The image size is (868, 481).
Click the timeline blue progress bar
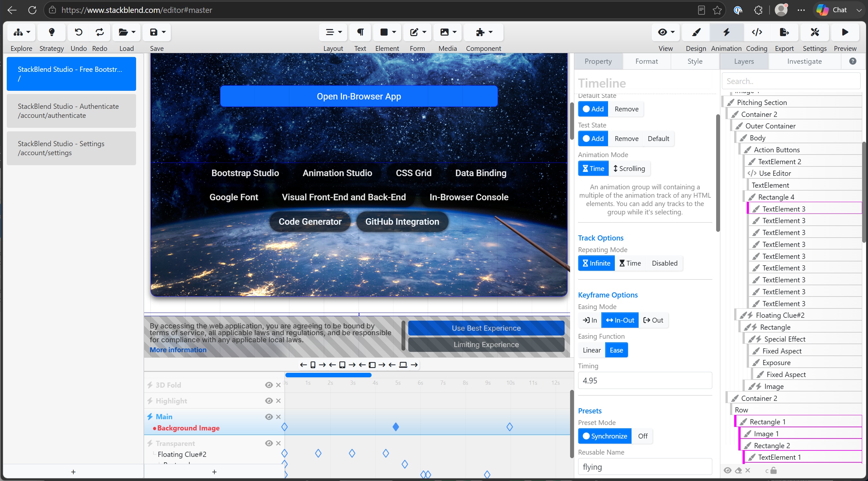328,375
